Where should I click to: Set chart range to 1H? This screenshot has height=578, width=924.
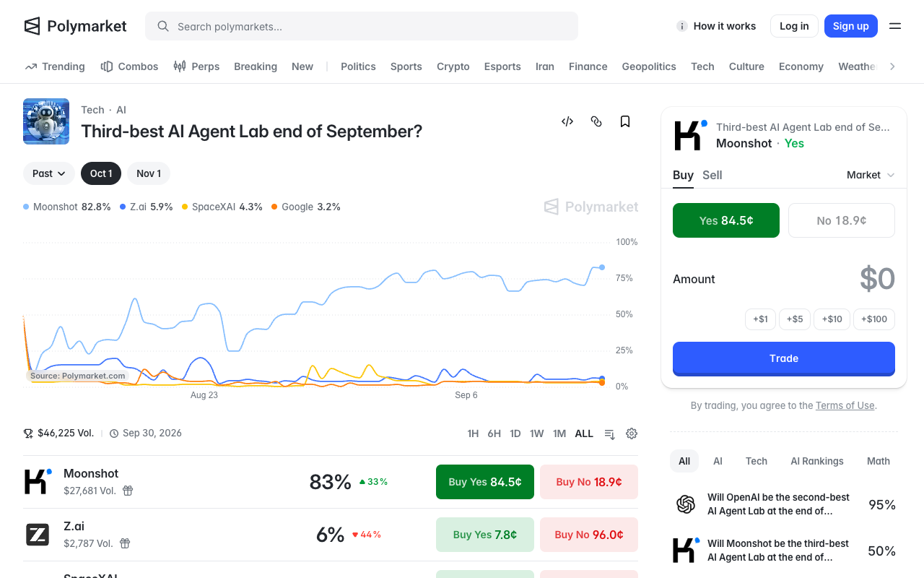(x=473, y=433)
